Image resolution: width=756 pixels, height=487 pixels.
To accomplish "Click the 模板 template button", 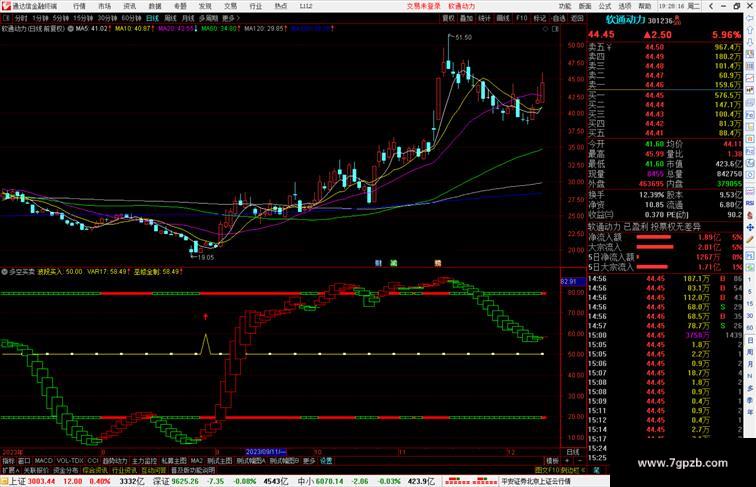I will click(552, 461).
